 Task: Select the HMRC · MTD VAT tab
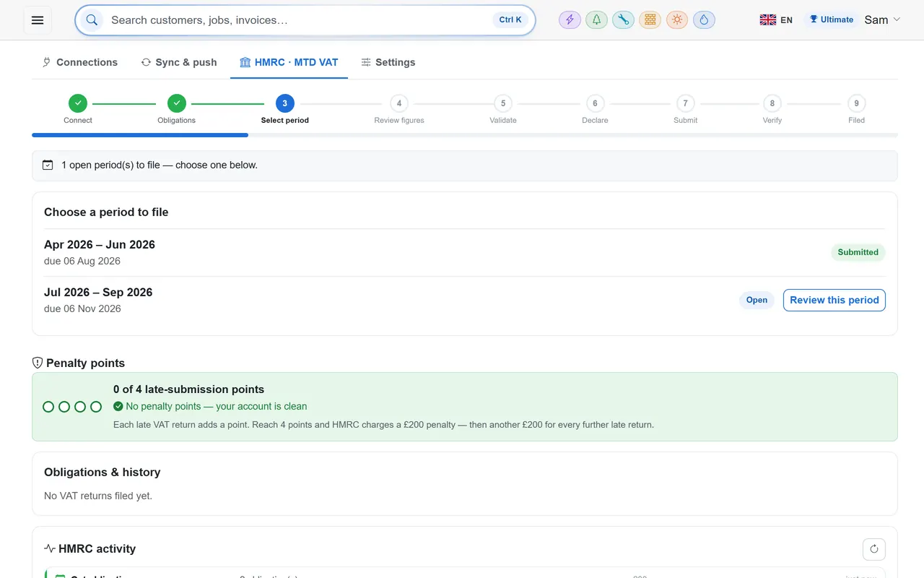pyautogui.click(x=289, y=62)
